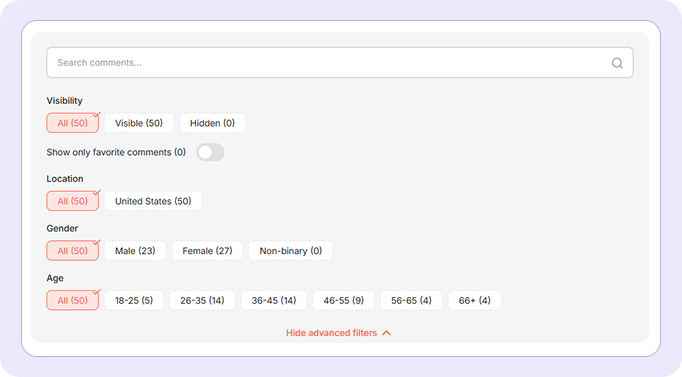This screenshot has width=682, height=377.
Task: Select Gender All (50) chip
Action: (x=73, y=251)
